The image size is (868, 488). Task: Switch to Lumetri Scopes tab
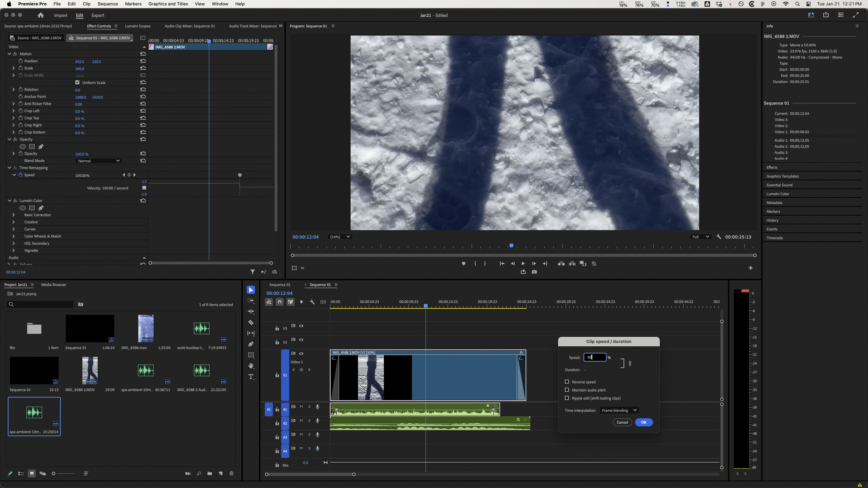coord(137,26)
